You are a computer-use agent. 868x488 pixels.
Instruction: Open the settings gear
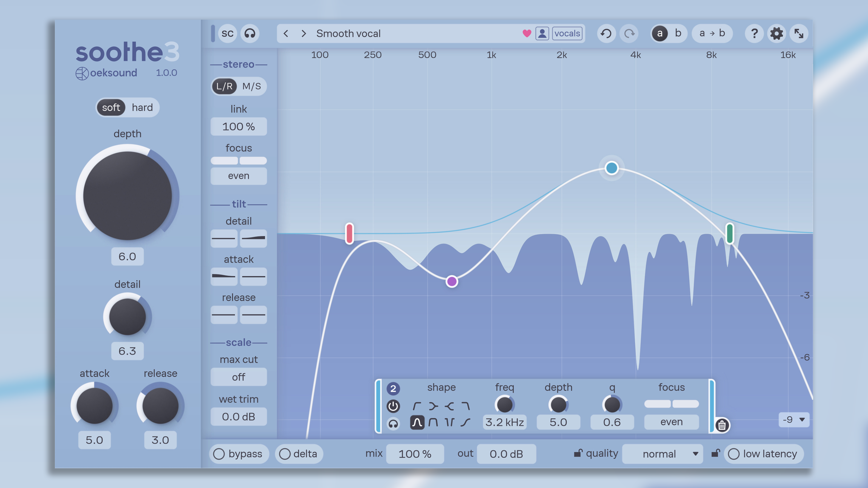777,33
